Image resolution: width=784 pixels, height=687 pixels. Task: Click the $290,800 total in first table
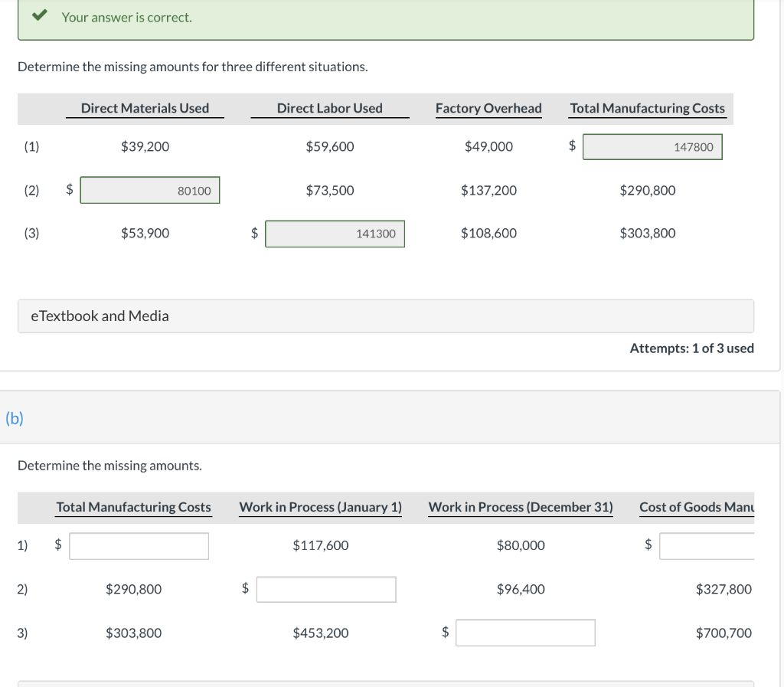click(648, 190)
